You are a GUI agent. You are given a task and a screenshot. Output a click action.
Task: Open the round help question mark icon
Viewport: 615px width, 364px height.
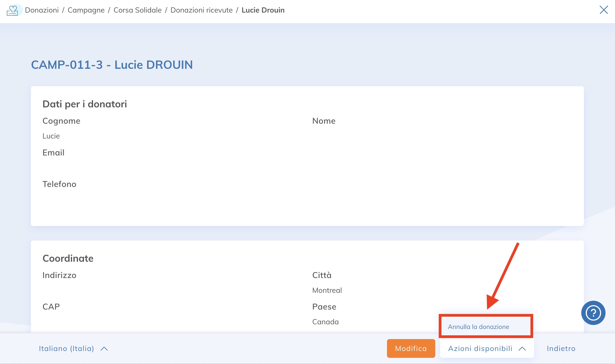pos(593,313)
